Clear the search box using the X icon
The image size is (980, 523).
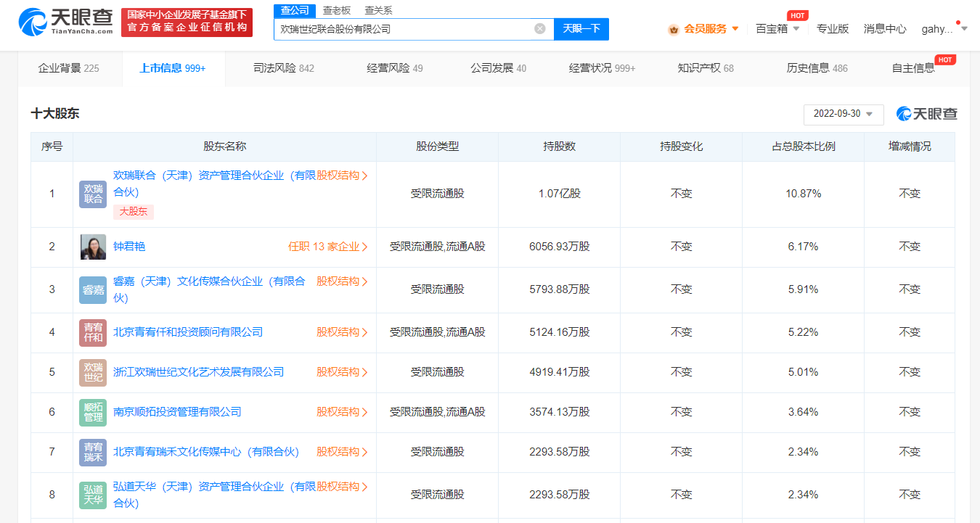coord(539,29)
